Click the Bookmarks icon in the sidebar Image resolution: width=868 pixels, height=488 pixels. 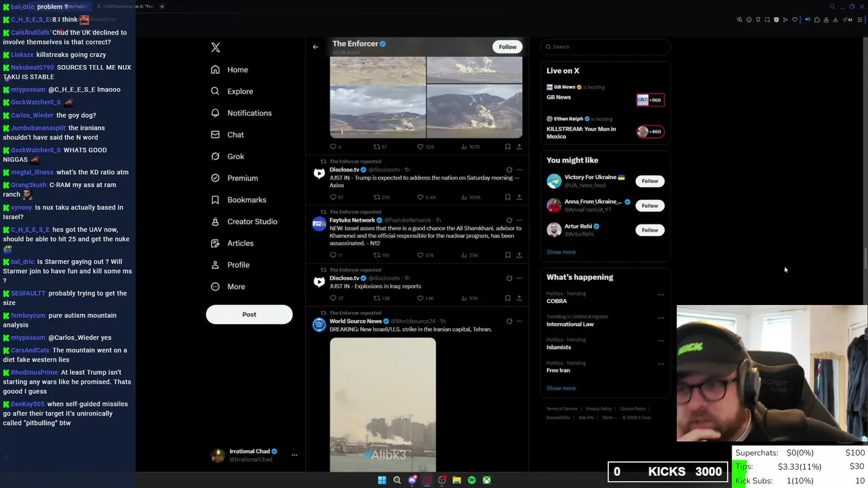(x=215, y=200)
